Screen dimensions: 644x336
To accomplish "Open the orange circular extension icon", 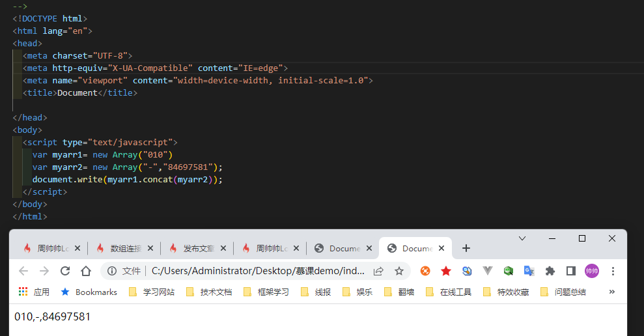I will [x=425, y=271].
